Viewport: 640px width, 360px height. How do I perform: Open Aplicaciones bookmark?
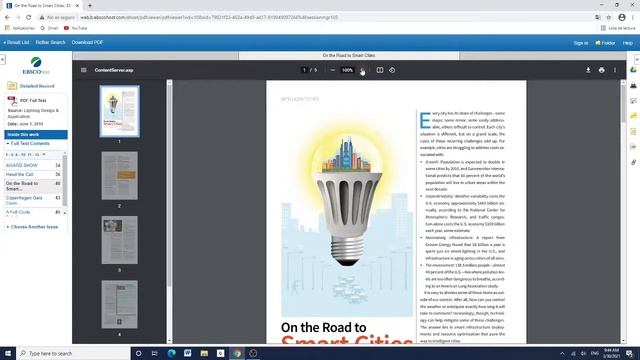pyautogui.click(x=20, y=28)
